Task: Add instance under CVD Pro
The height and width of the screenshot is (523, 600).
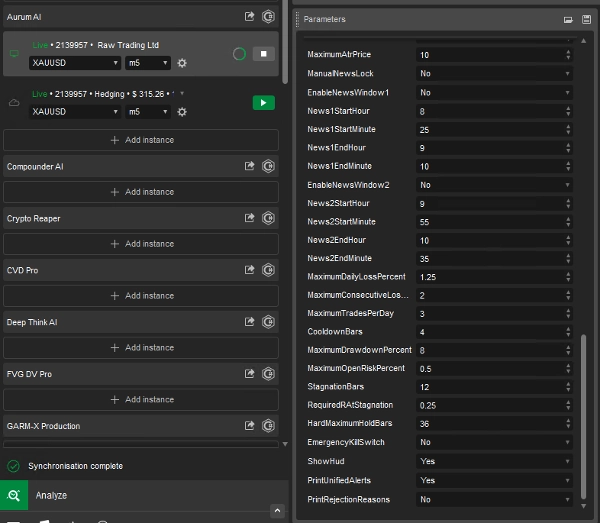Action: 141,296
